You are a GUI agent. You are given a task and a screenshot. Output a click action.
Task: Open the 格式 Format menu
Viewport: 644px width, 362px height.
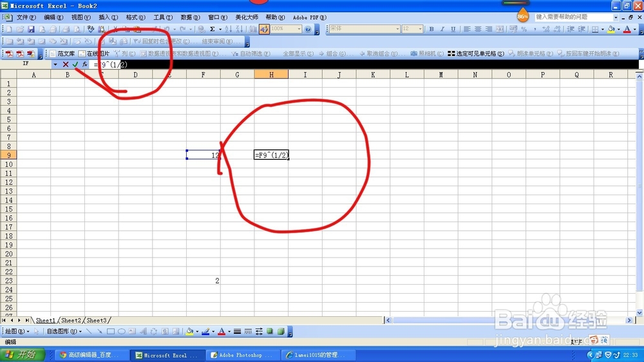(135, 17)
